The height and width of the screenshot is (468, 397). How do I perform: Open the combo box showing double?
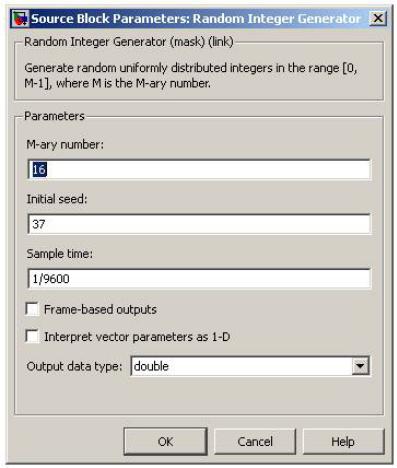250,366
